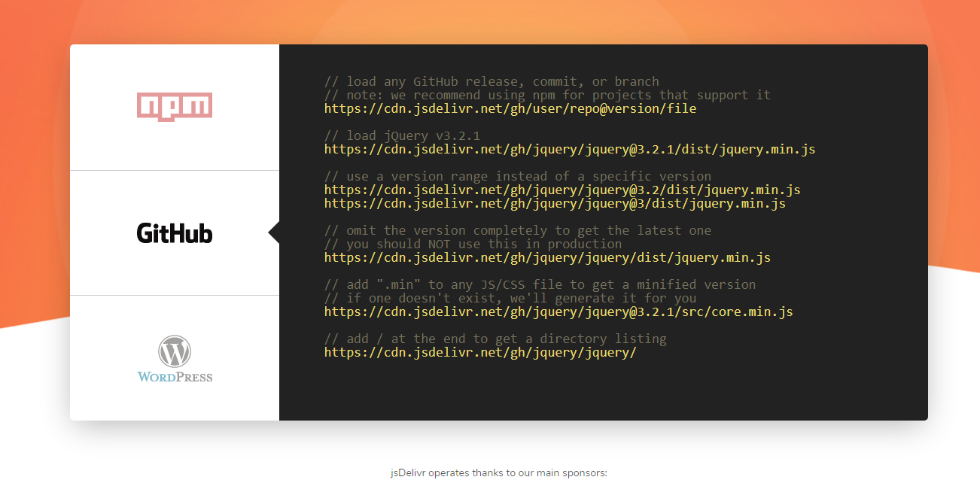This screenshot has width=980, height=480.
Task: Click comment 'add ".min" to any JS/CSS file'
Action: (540, 284)
